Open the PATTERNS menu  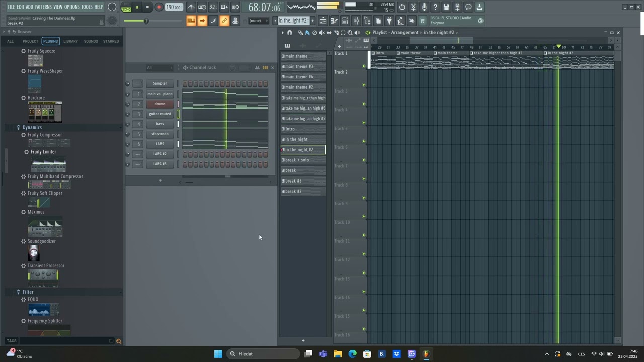[43, 7]
